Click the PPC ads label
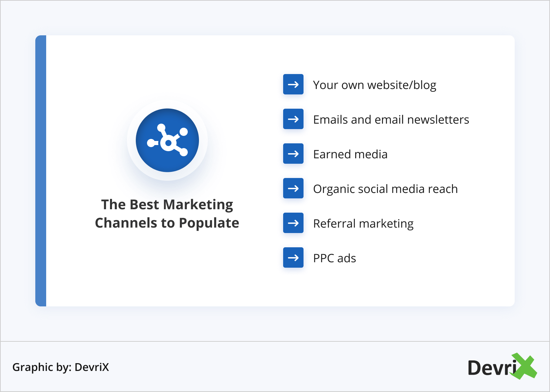 click(334, 258)
